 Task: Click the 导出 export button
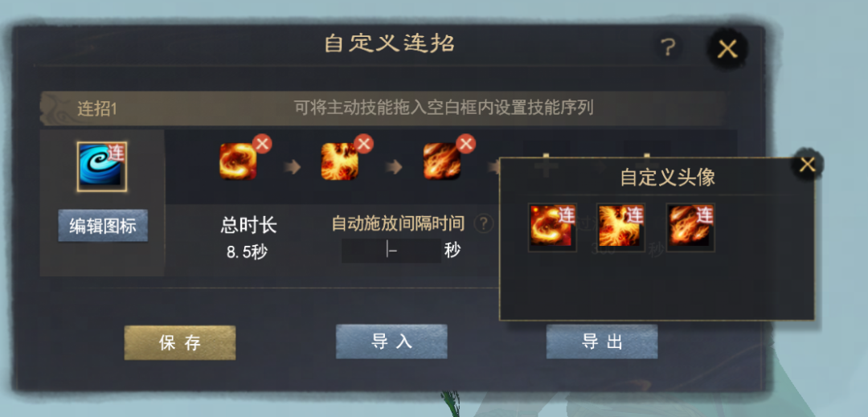[602, 341]
